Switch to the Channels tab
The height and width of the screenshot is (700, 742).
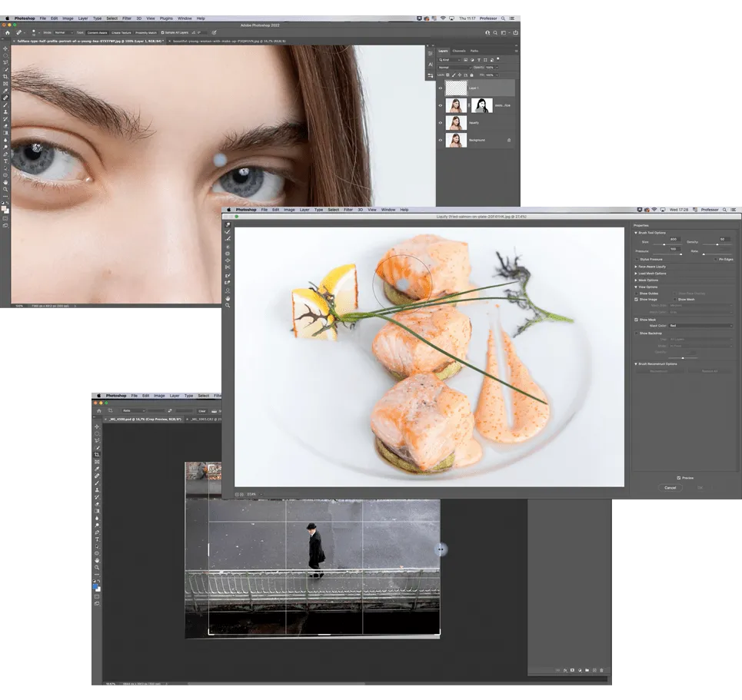(460, 51)
